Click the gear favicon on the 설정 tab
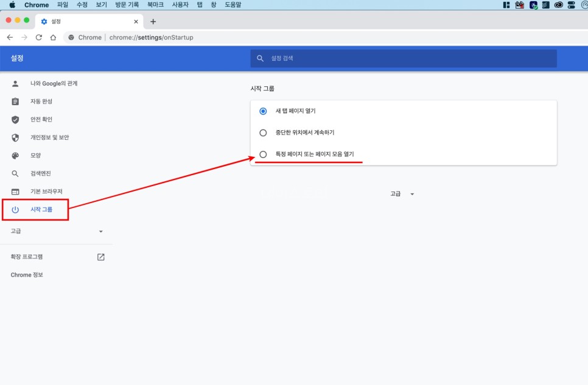588x385 pixels. click(44, 21)
